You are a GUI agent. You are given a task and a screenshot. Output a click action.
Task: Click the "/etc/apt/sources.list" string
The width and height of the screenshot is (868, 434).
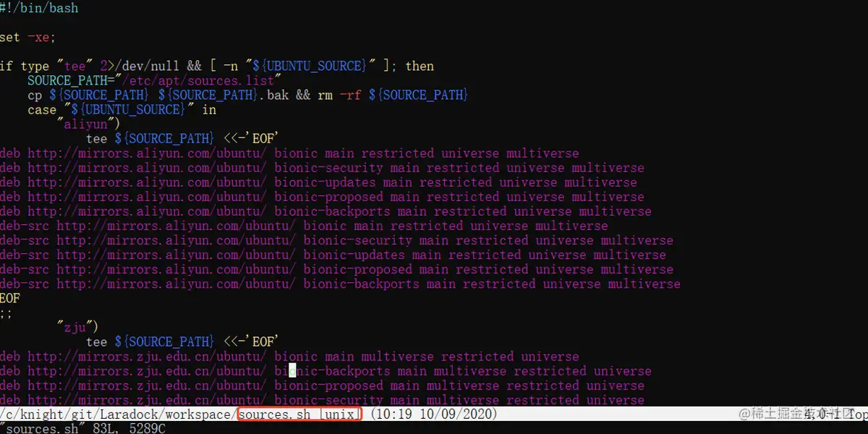pyautogui.click(x=198, y=80)
